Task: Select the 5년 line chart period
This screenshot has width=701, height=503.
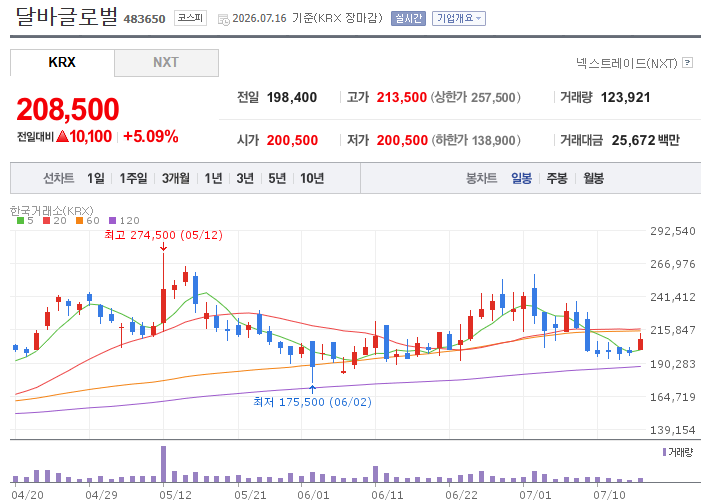Action: (277, 178)
